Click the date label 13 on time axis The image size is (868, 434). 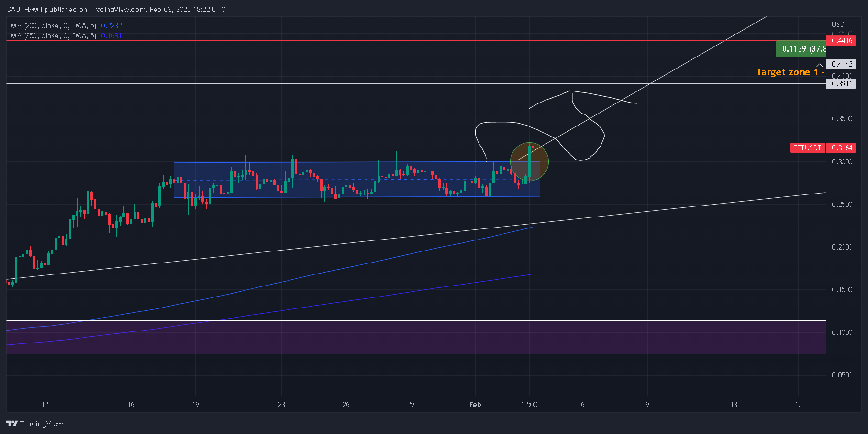tap(734, 405)
